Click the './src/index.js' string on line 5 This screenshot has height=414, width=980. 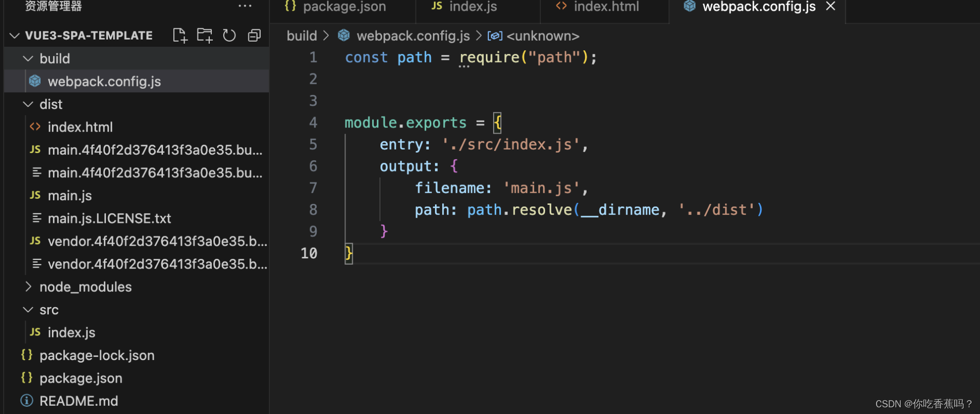point(511,145)
